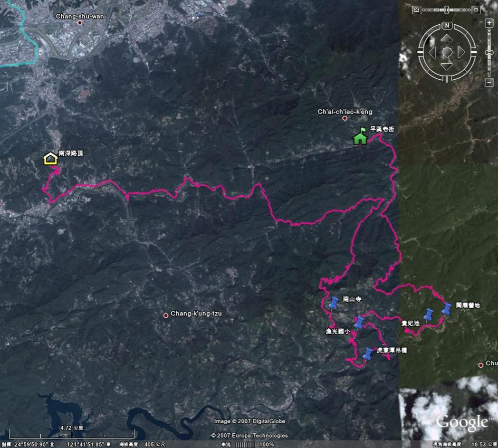Pan the map down with the arrow

click(447, 67)
